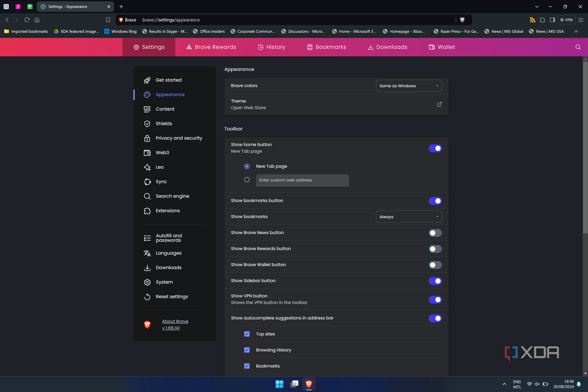The width and height of the screenshot is (588, 392).
Task: Enable Show Brave Rewards button toggle
Action: click(x=435, y=249)
